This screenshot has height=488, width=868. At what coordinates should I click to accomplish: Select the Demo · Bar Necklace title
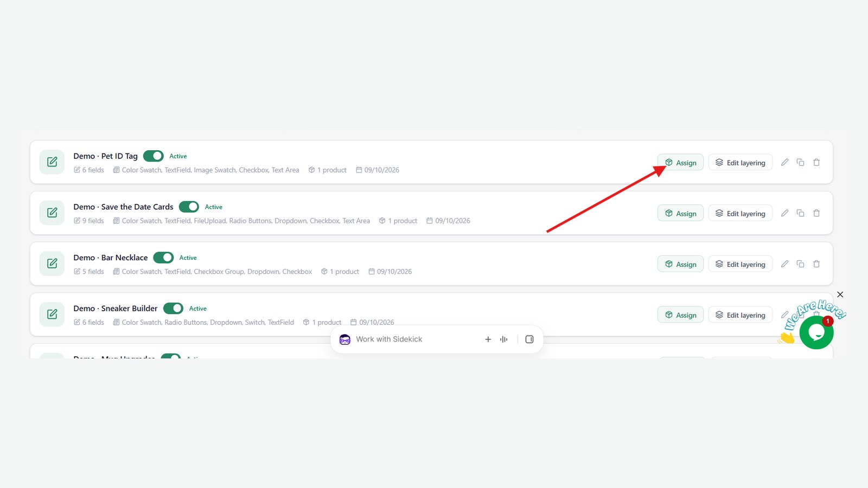110,258
